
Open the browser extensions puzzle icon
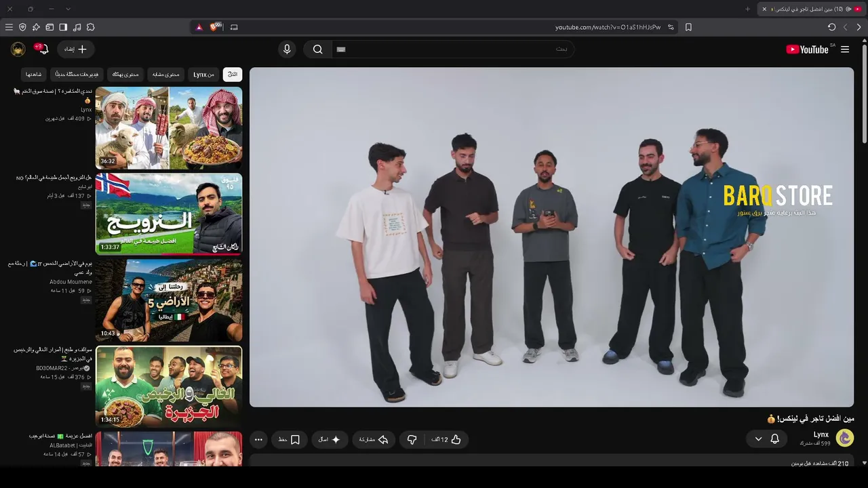click(x=90, y=27)
